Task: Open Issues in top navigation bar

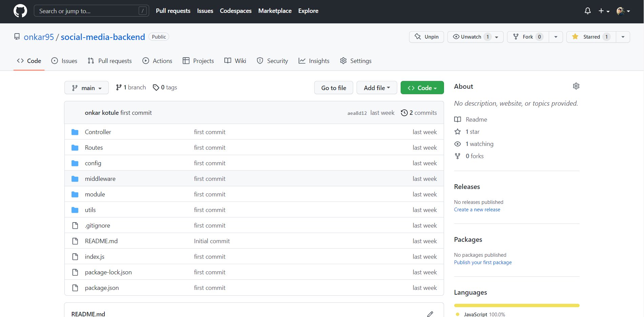Action: click(205, 11)
